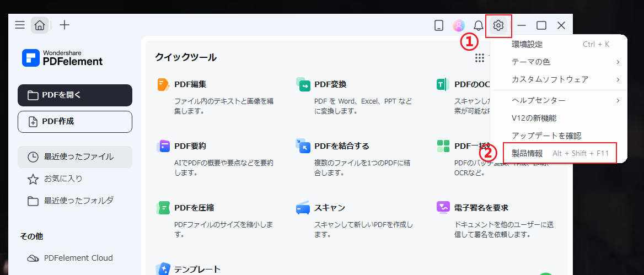The image size is (644, 275).
Task: Click the 電子署名を要求 icon
Action: 443,208
